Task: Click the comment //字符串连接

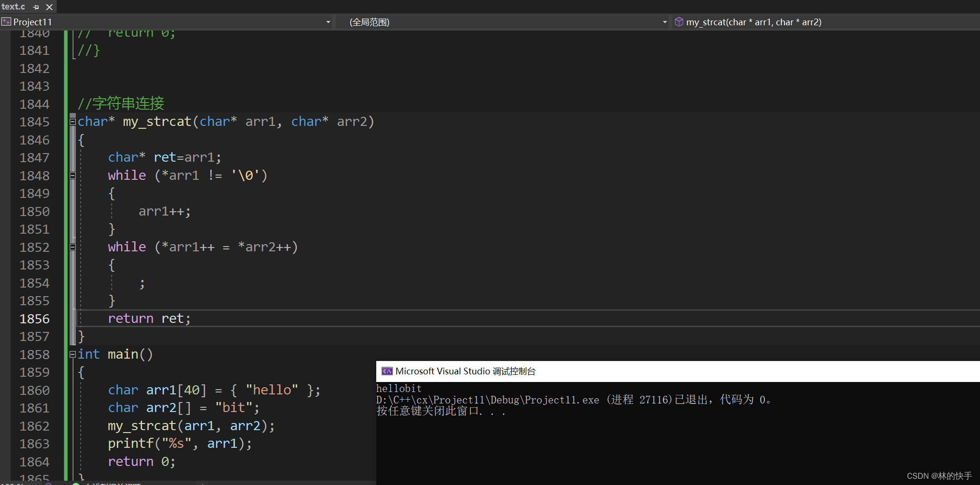Action: coord(121,103)
